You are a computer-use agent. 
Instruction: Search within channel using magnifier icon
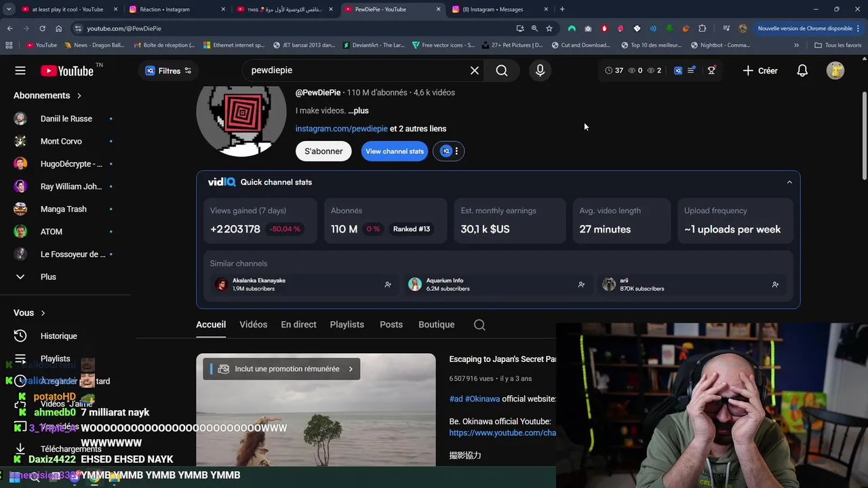pos(479,325)
